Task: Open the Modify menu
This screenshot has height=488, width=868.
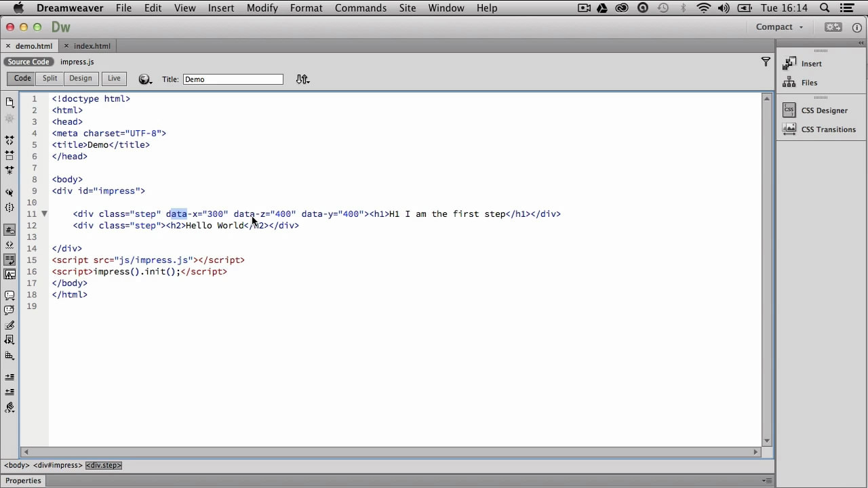Action: pos(262,8)
